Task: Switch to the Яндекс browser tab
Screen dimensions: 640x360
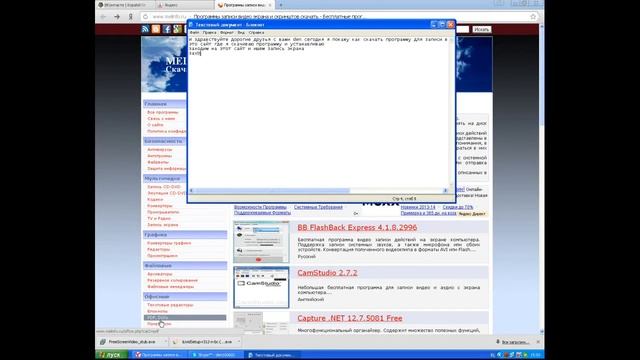Action: [184, 5]
